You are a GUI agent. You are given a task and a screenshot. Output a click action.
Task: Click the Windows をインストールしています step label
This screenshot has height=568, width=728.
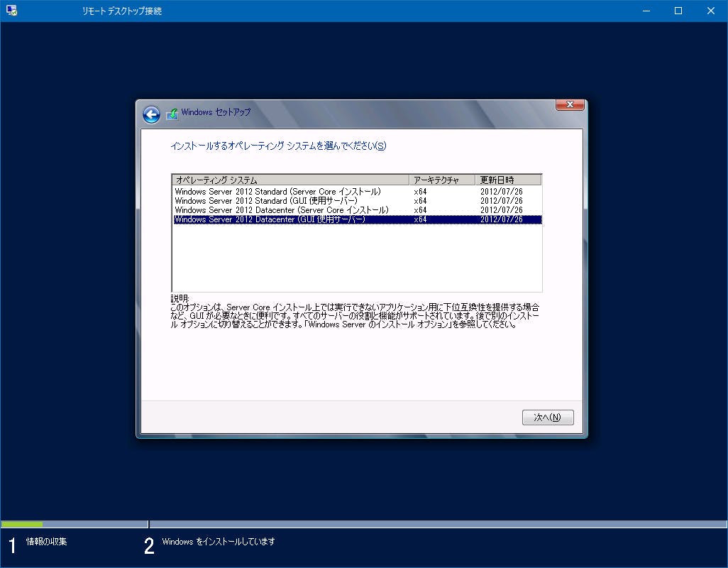click(x=219, y=542)
